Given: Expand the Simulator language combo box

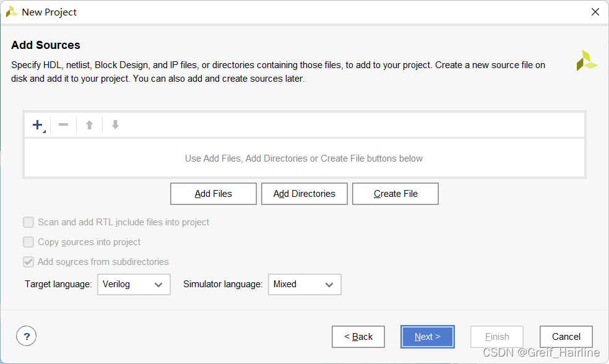Looking at the screenshot, I should [304, 284].
